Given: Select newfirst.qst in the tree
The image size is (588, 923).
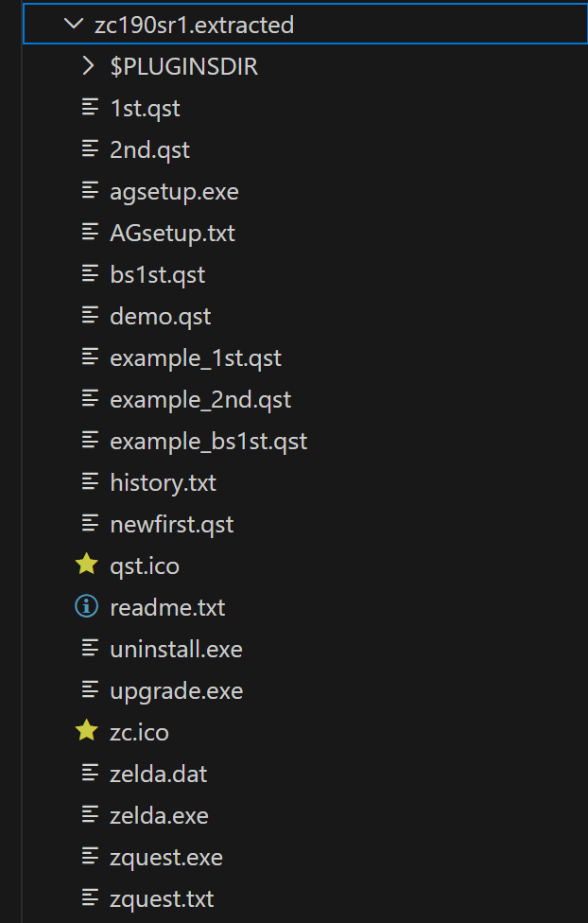Looking at the screenshot, I should 305,524.
